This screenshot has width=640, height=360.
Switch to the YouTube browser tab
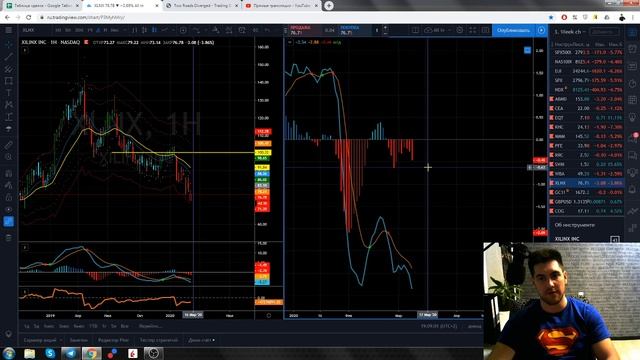coord(281,6)
